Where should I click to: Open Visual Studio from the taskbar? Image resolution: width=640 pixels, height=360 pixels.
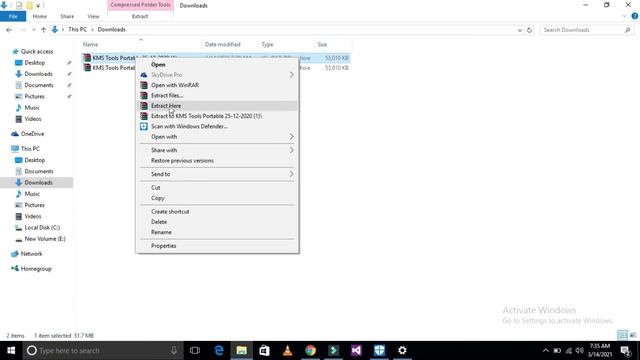(x=356, y=351)
